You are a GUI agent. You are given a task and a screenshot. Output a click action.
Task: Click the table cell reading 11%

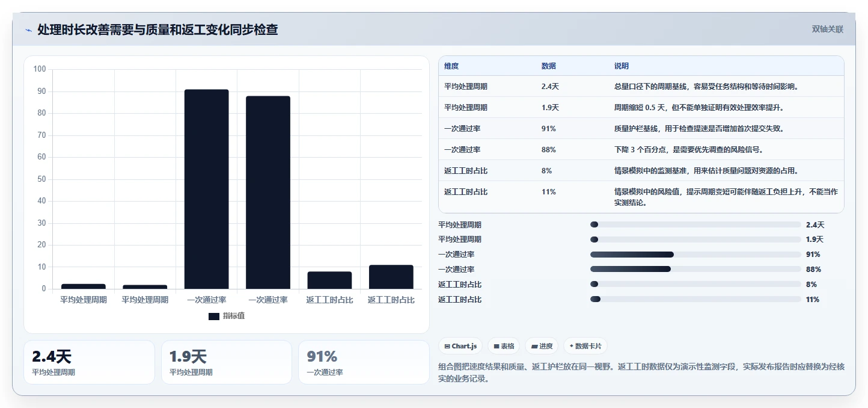(x=548, y=191)
